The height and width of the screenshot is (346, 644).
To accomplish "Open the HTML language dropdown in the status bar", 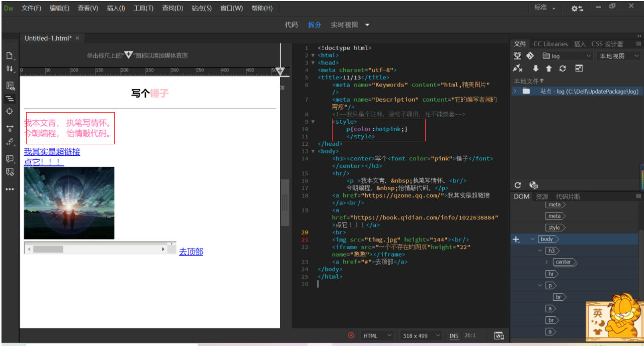I will pyautogui.click(x=377, y=335).
